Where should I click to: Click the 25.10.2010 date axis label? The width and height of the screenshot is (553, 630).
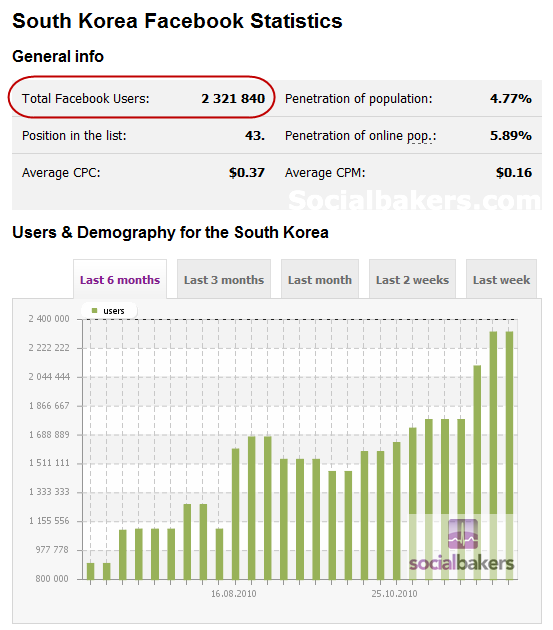pyautogui.click(x=394, y=593)
